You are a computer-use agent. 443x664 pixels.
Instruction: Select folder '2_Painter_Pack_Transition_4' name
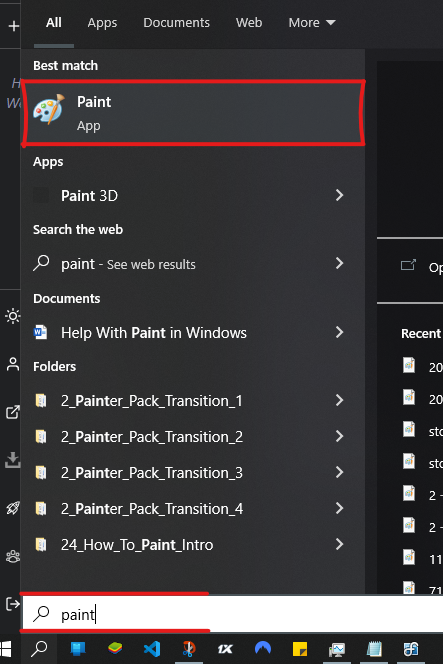(152, 509)
